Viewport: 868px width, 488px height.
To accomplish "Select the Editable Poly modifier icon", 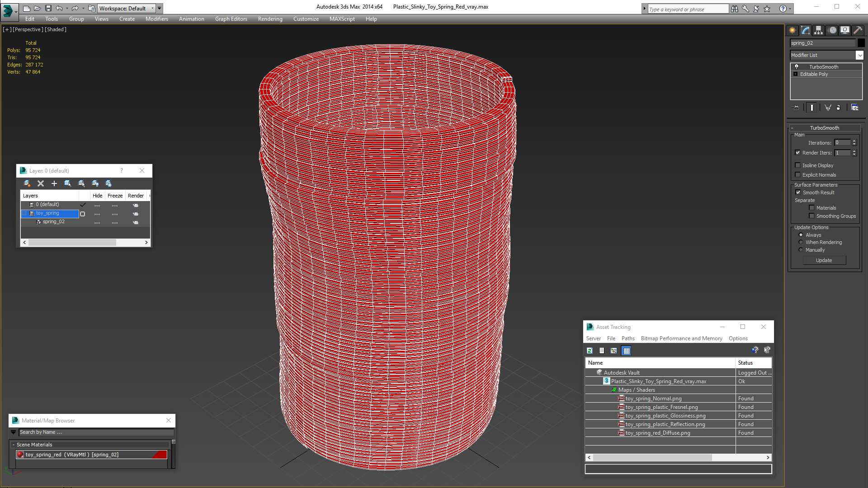I will pyautogui.click(x=796, y=75).
